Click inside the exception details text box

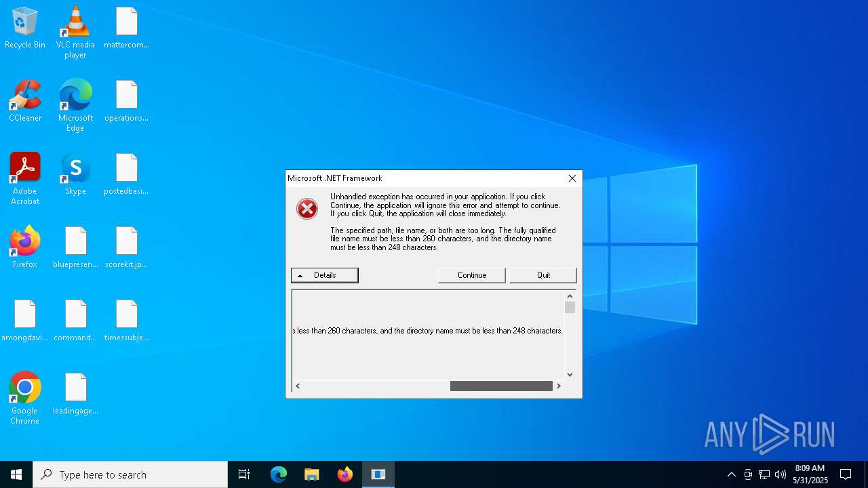[428, 335]
